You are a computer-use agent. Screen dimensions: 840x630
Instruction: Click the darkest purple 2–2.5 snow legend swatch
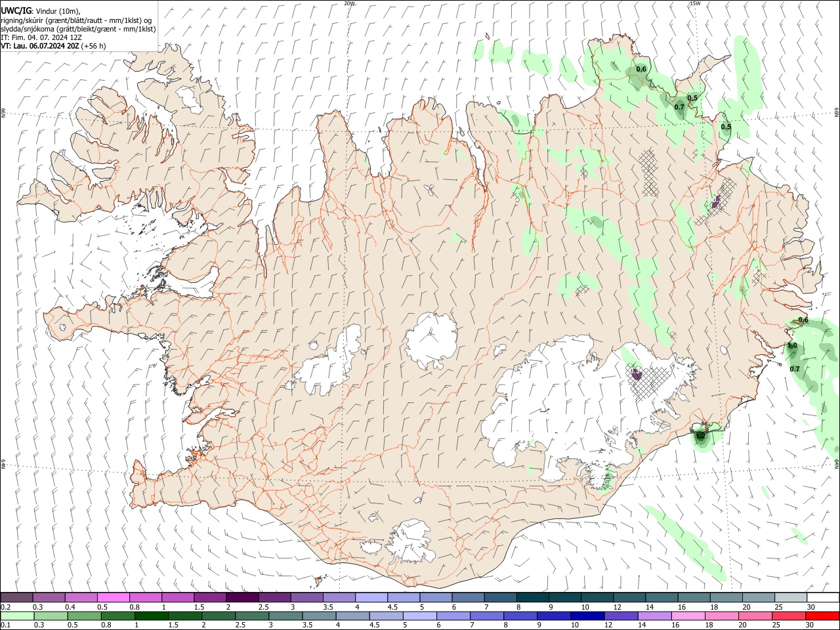point(242,597)
